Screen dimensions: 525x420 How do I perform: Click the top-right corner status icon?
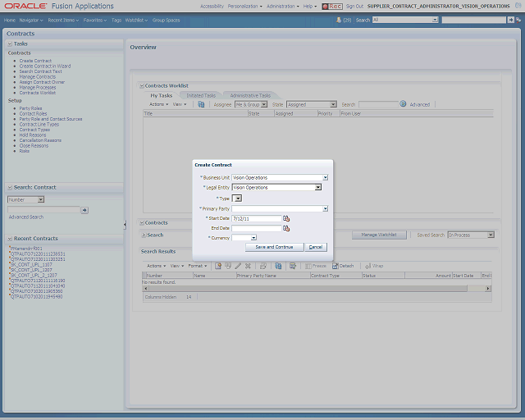click(518, 6)
